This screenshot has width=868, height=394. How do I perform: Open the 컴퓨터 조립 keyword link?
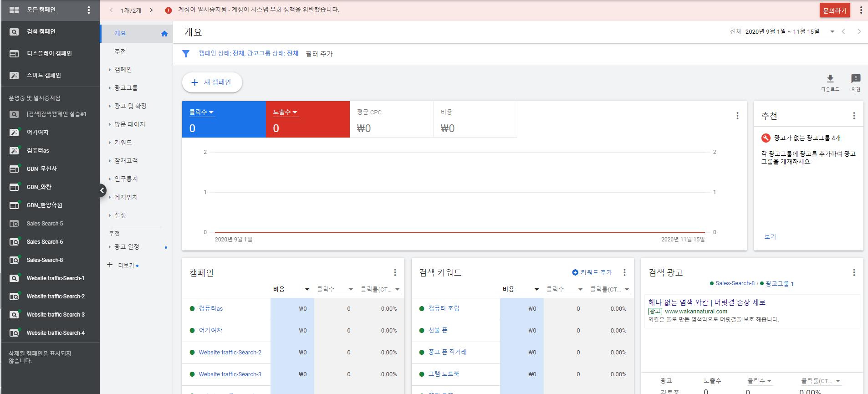click(x=444, y=308)
